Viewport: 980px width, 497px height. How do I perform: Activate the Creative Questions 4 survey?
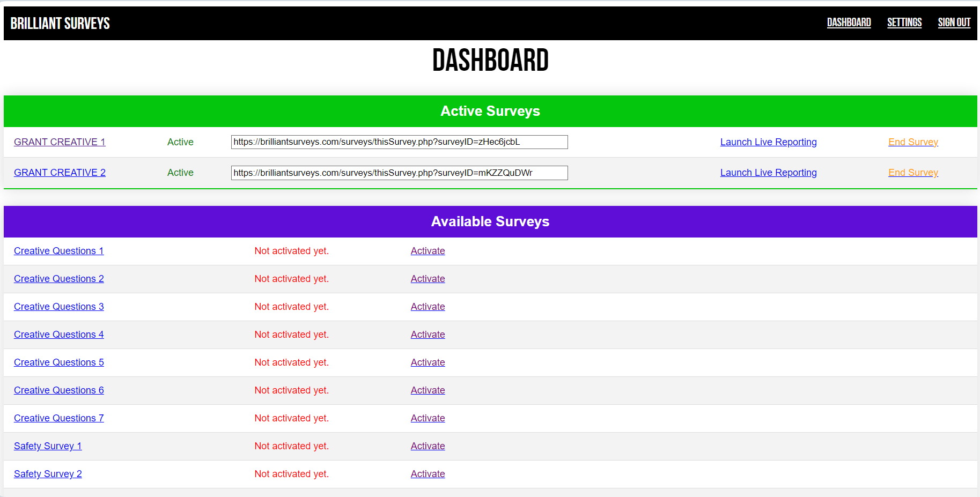click(x=428, y=335)
